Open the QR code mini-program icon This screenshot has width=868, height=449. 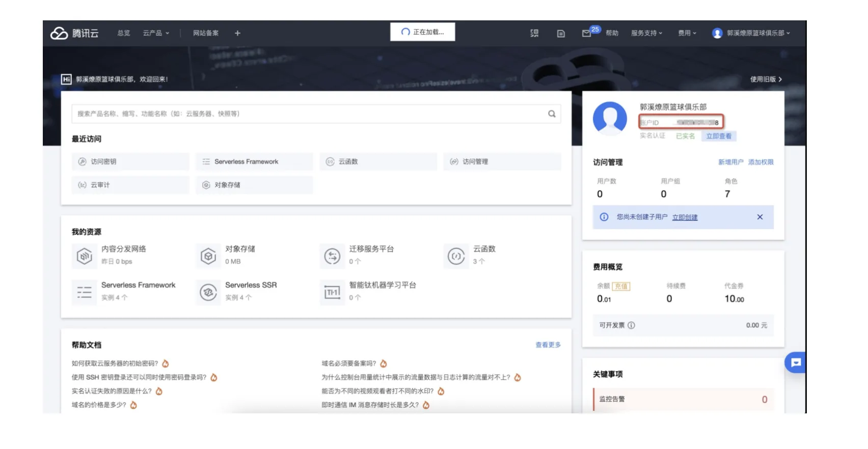click(x=534, y=33)
